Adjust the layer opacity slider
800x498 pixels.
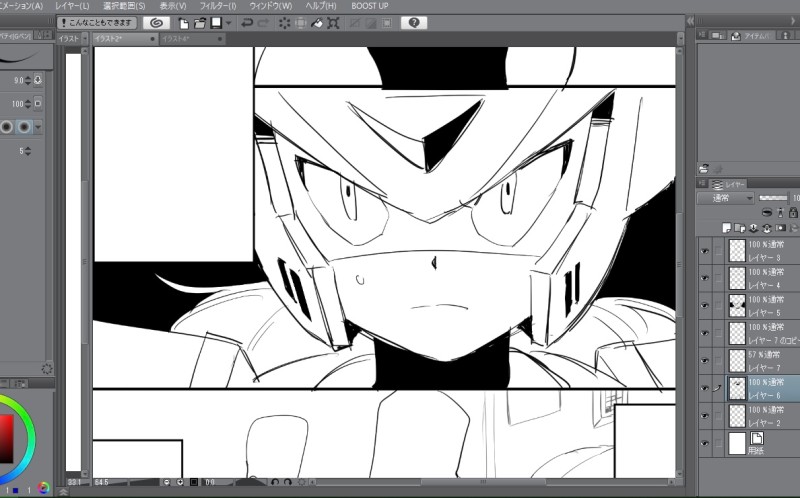773,198
